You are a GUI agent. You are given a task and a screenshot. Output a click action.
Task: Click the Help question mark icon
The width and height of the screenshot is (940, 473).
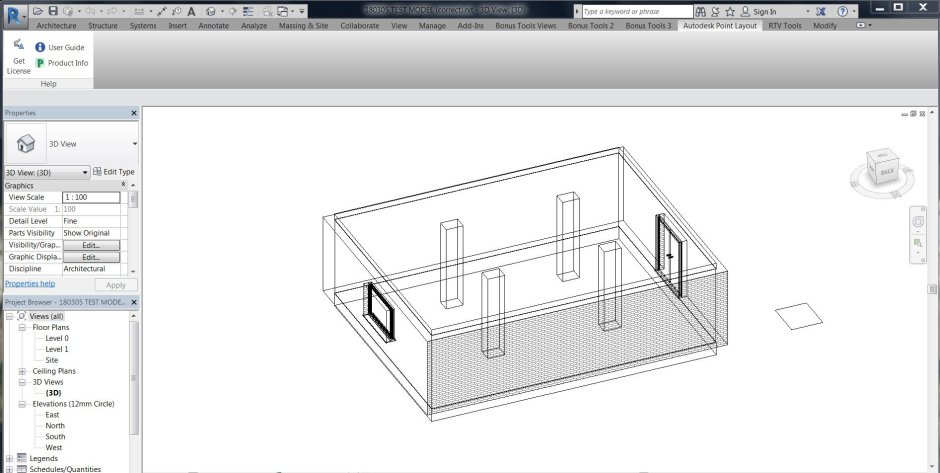pyautogui.click(x=841, y=11)
